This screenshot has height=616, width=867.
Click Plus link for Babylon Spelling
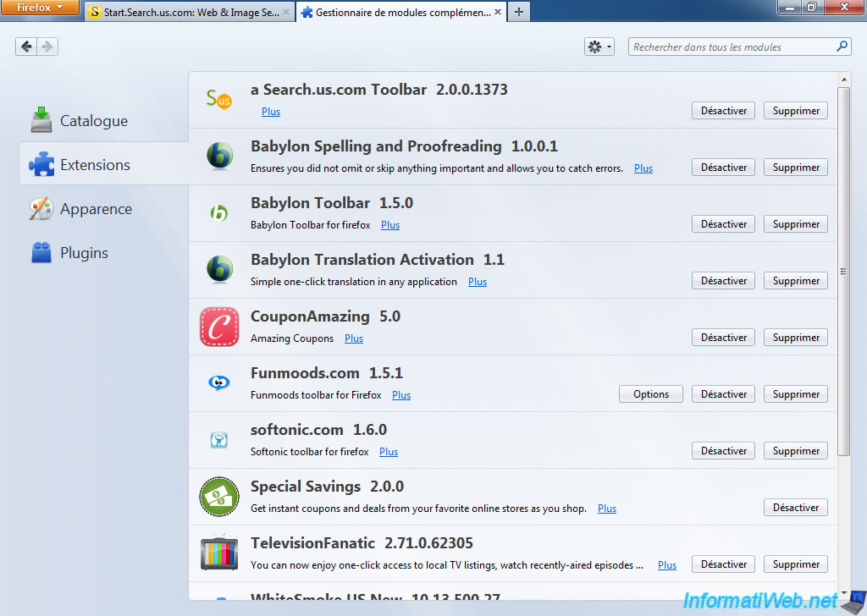point(643,168)
